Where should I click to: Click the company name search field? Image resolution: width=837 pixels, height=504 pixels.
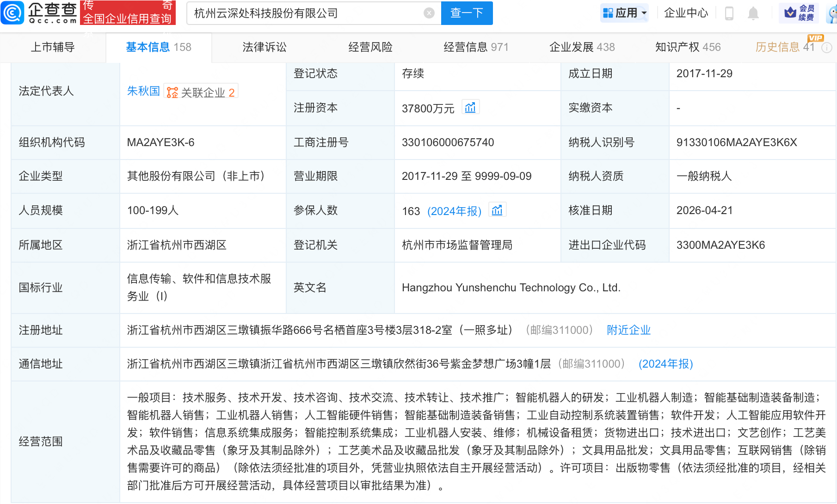(305, 13)
